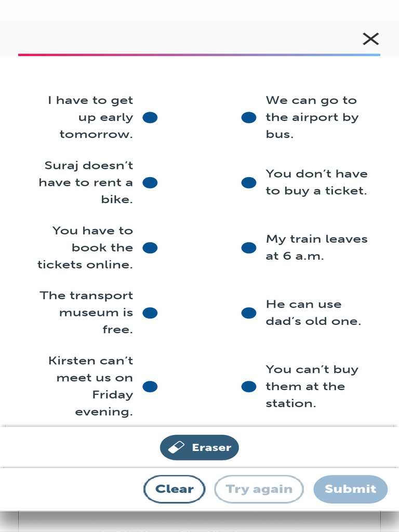Select dot beside 'I have to get up early tomorrow'
The height and width of the screenshot is (532, 399).
tap(150, 118)
